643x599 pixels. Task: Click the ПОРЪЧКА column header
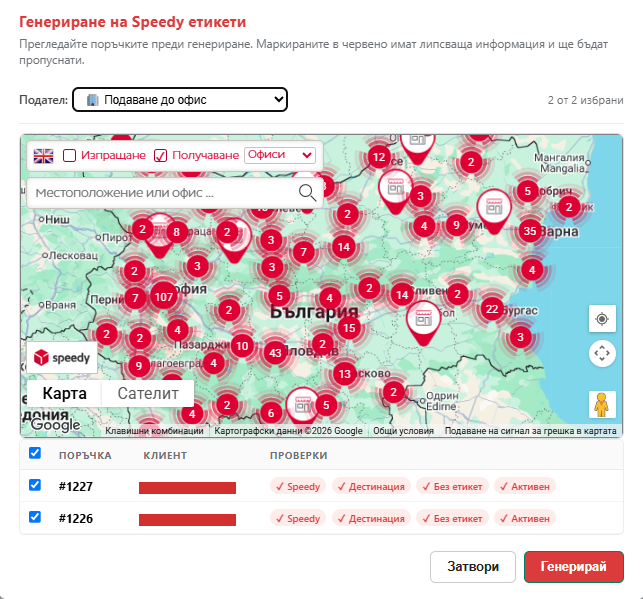(85, 456)
